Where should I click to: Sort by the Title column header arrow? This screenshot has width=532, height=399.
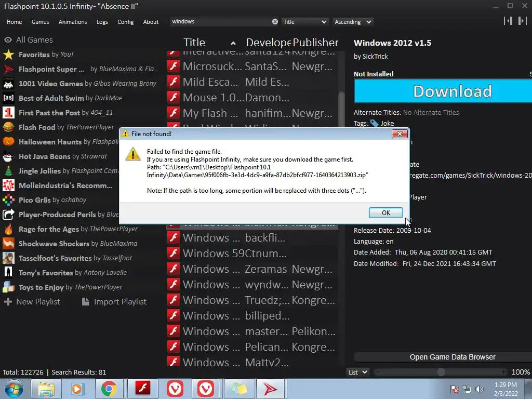coord(233,43)
